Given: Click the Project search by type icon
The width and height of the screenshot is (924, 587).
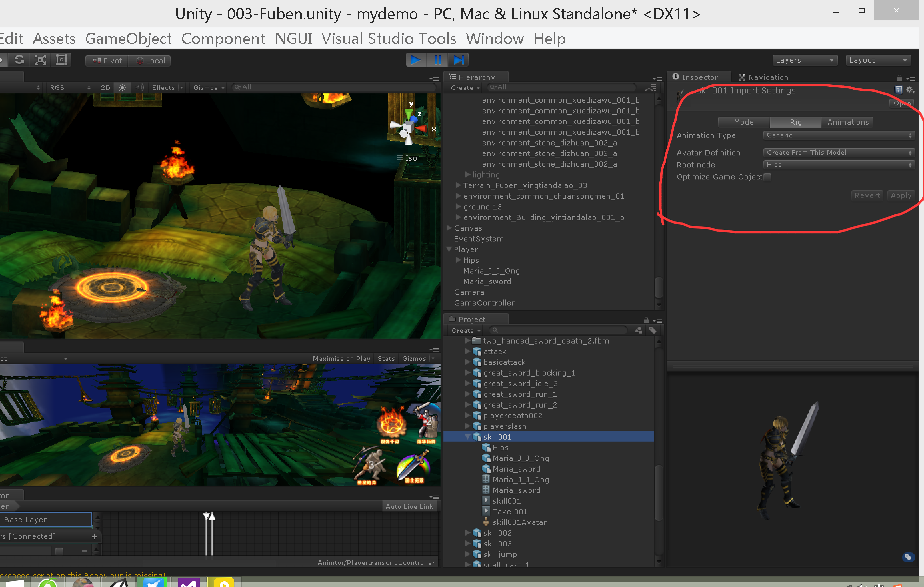Looking at the screenshot, I should pos(639,330).
